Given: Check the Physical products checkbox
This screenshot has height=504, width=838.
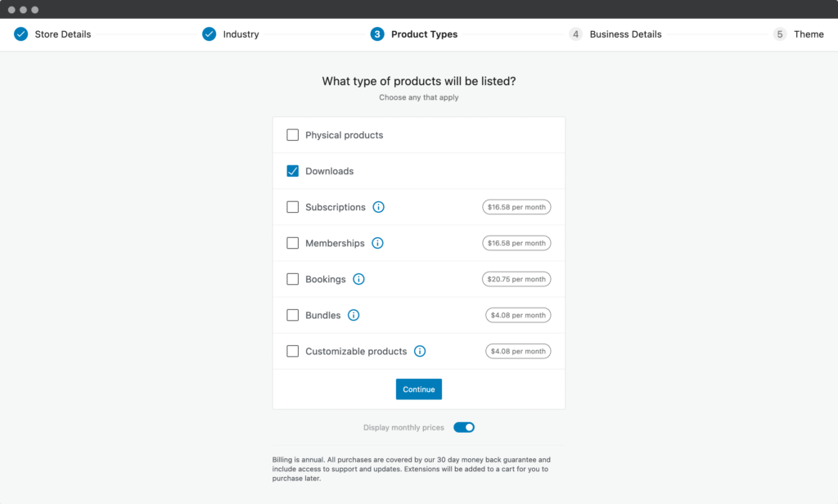Looking at the screenshot, I should coord(293,135).
